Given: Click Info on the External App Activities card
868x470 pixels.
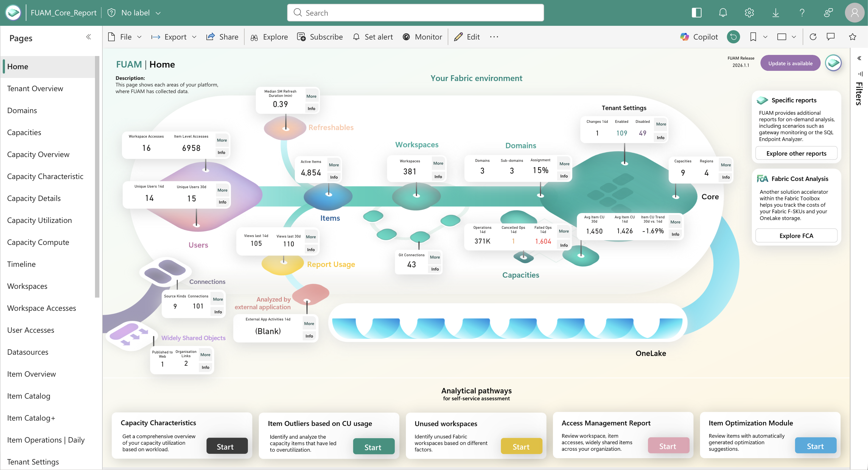Looking at the screenshot, I should pyautogui.click(x=309, y=336).
